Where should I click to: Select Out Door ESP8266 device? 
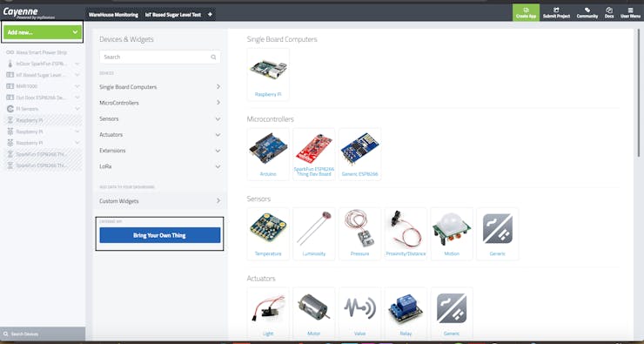point(41,98)
